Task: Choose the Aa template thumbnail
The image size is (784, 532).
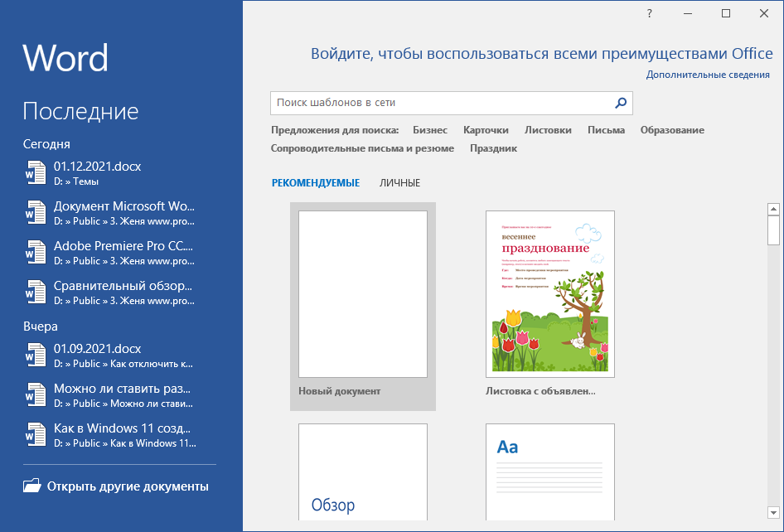Action: (x=550, y=472)
